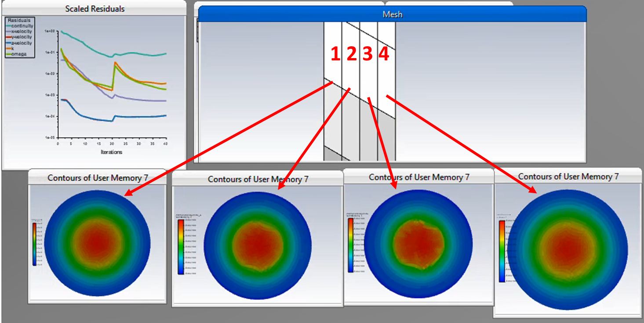This screenshot has width=644, height=323.
Task: Click the red number 2 mesh label
Action: pyautogui.click(x=351, y=54)
